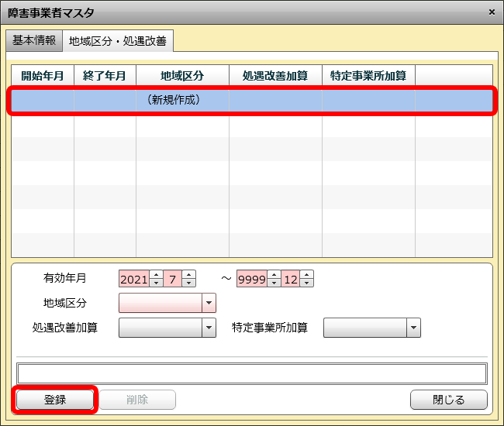504x426 pixels.
Task: Decrease the end year 9999 with down arrow
Action: (x=274, y=283)
